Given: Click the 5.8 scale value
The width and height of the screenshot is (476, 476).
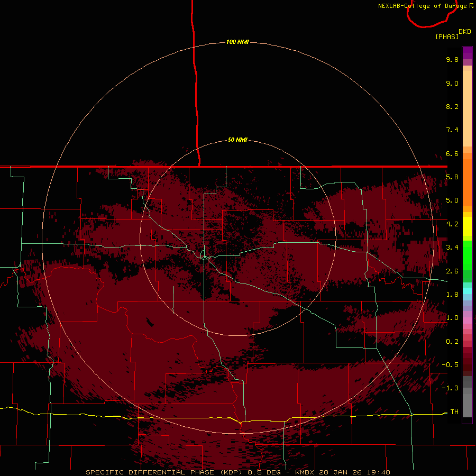Looking at the screenshot, I should coord(452,177).
